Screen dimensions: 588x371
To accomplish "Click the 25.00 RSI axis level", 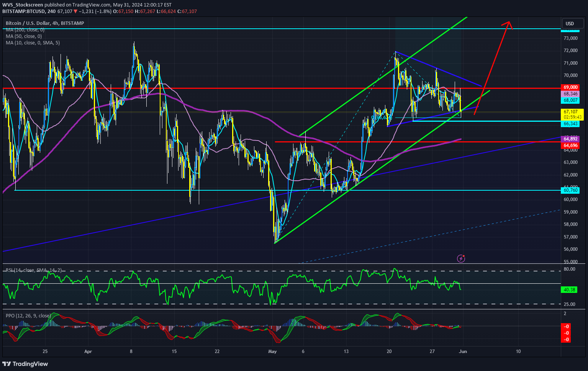I will click(570, 304).
